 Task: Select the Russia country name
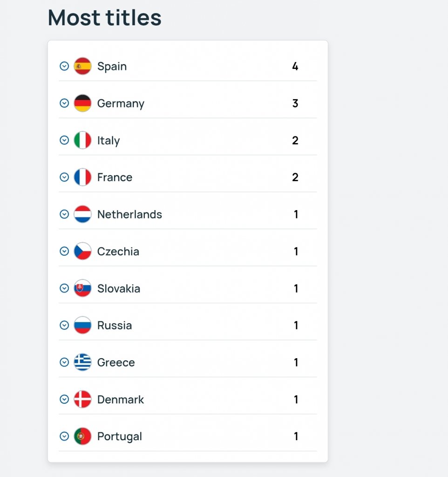(x=115, y=326)
